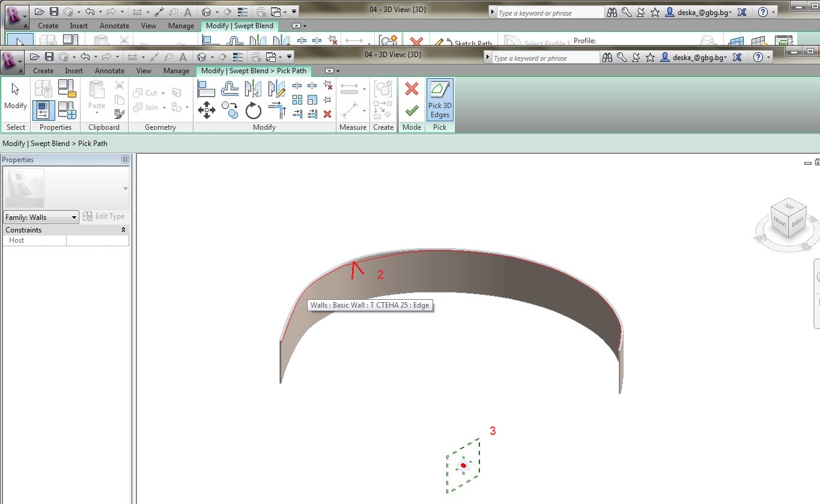Screen dimensions: 820x504
Task: Click the Text tool in front window toolbar
Action: pyautogui.click(x=183, y=57)
